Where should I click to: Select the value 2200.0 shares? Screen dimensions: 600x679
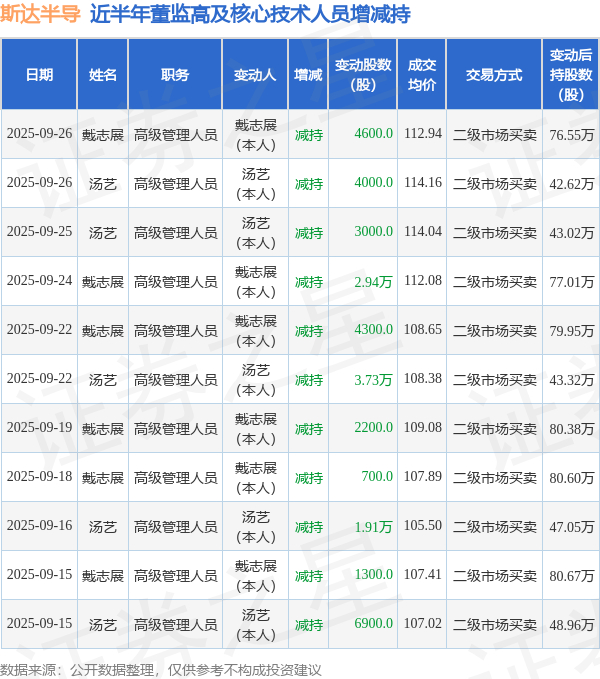374,427
